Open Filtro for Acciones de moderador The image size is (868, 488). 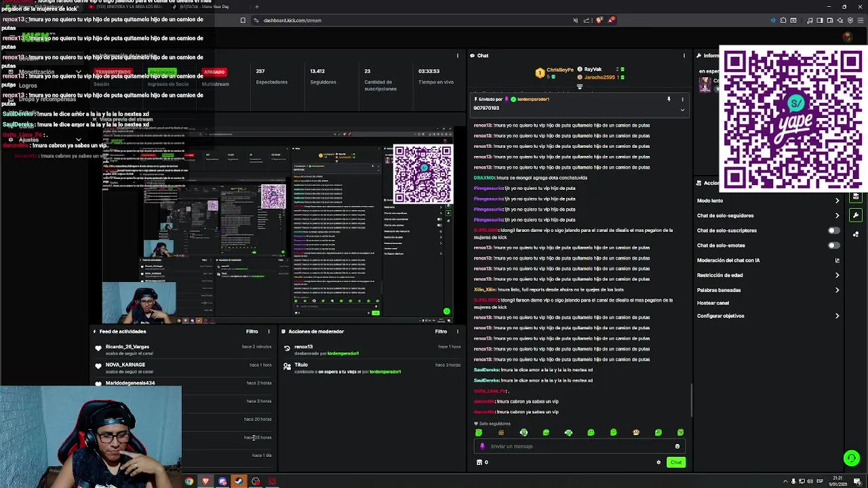[441, 331]
